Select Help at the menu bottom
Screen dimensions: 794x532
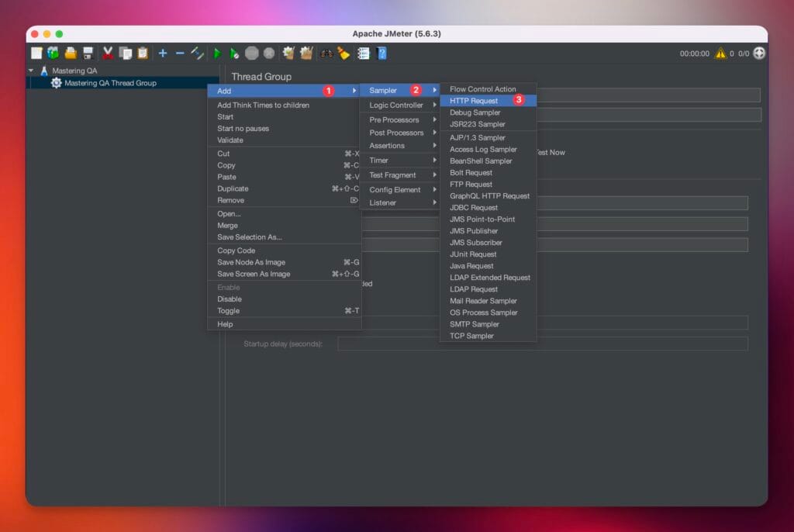tap(285, 323)
